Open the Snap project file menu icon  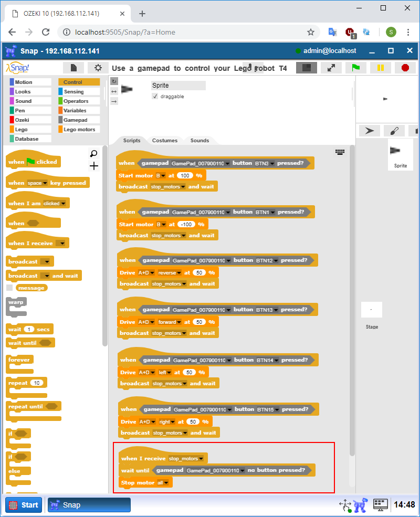tap(73, 68)
